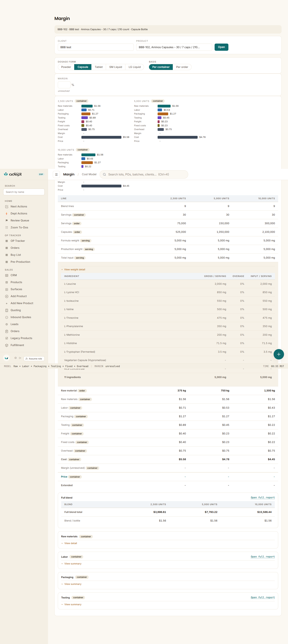
Task: Click the Margin percent input field
Action: click(64, 85)
